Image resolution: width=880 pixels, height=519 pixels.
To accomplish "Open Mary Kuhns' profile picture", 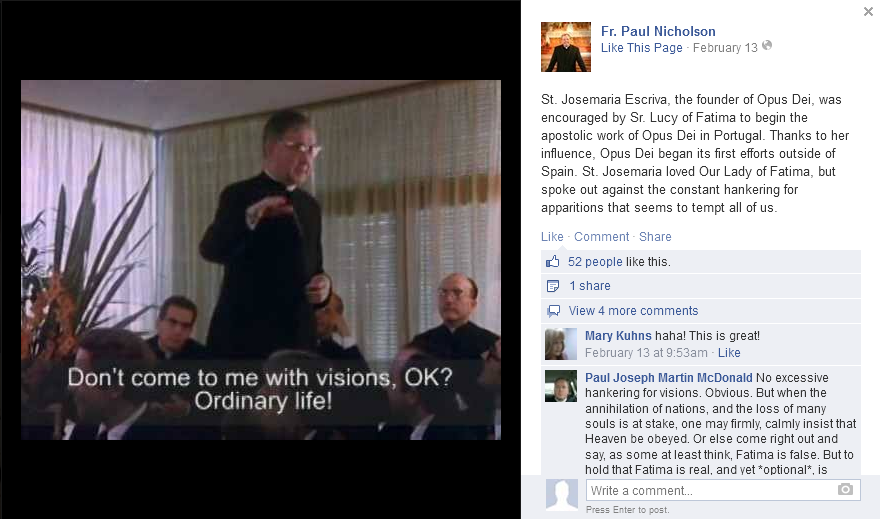I will [561, 344].
